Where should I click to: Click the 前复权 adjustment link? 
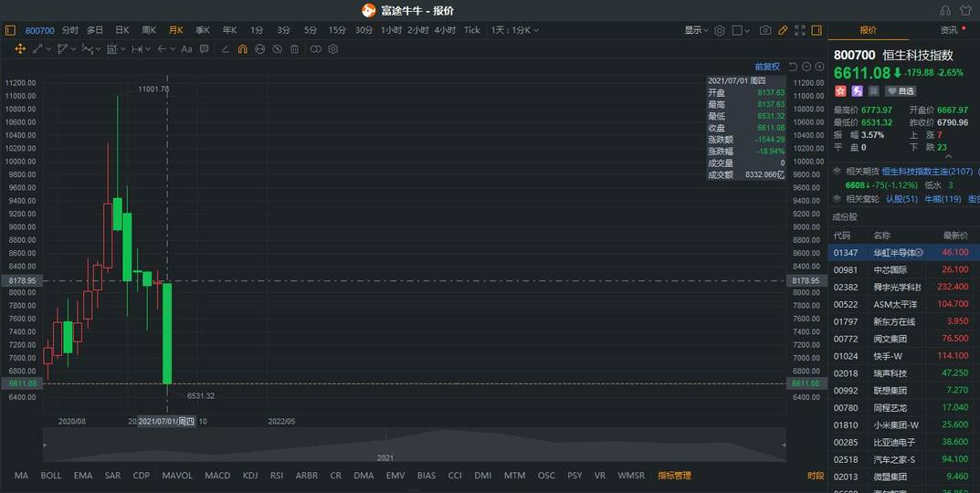[767, 67]
